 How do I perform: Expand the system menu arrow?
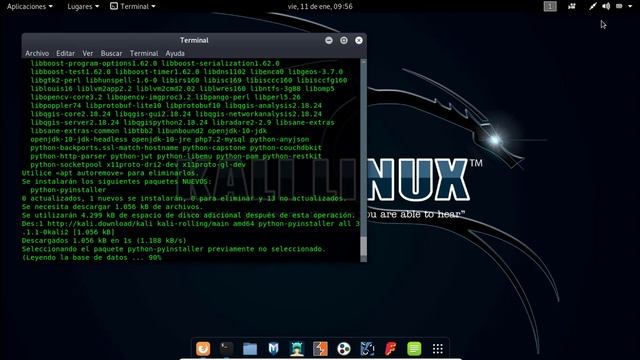click(630, 7)
